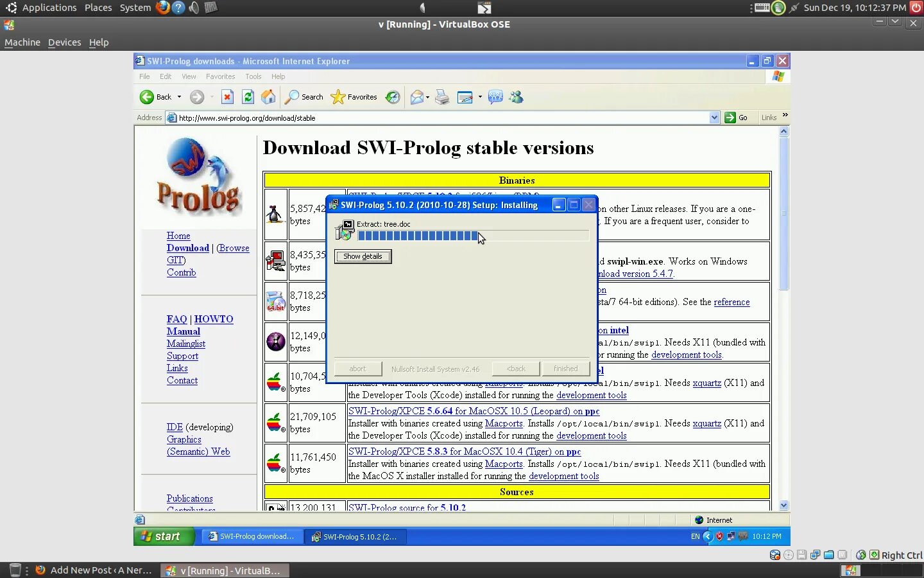Open the IE Help menu
The image size is (924, 578).
tap(278, 76)
